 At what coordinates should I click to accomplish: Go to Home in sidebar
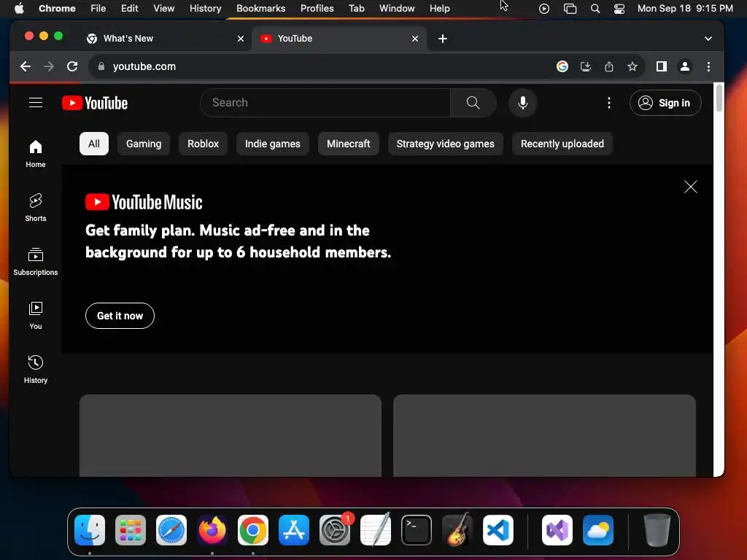[x=36, y=154]
